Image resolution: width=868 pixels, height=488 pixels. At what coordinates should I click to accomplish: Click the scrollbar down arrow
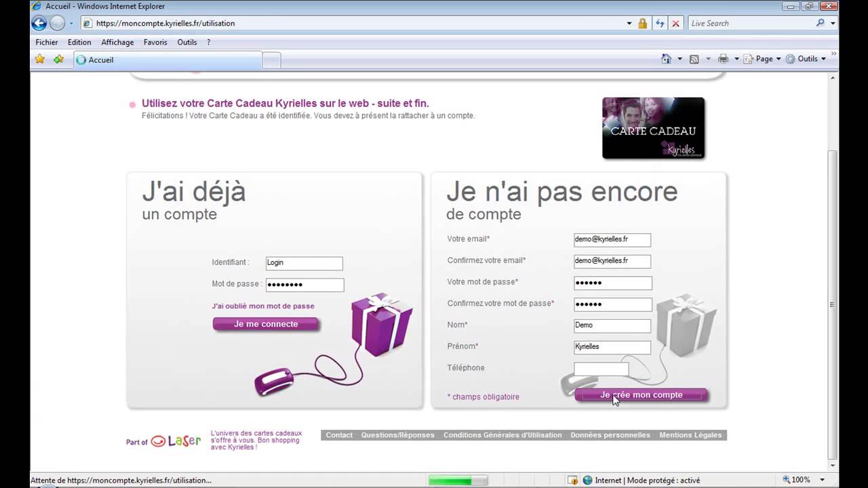pos(833,466)
